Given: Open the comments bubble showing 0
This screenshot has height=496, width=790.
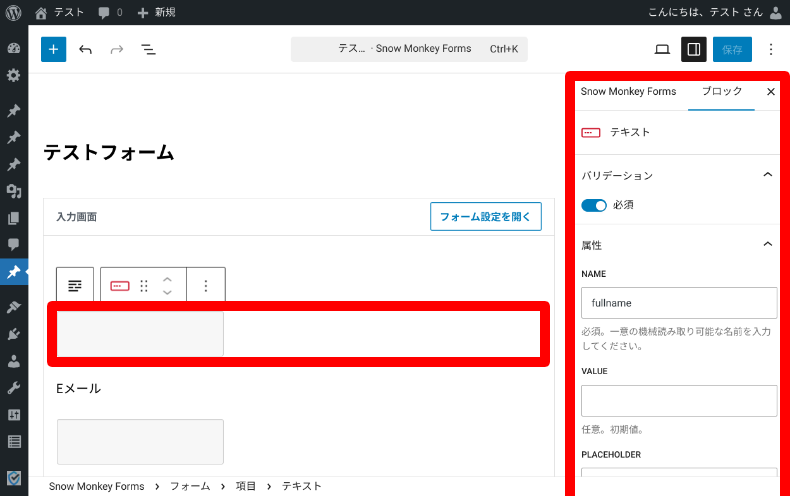Looking at the screenshot, I should point(110,12).
